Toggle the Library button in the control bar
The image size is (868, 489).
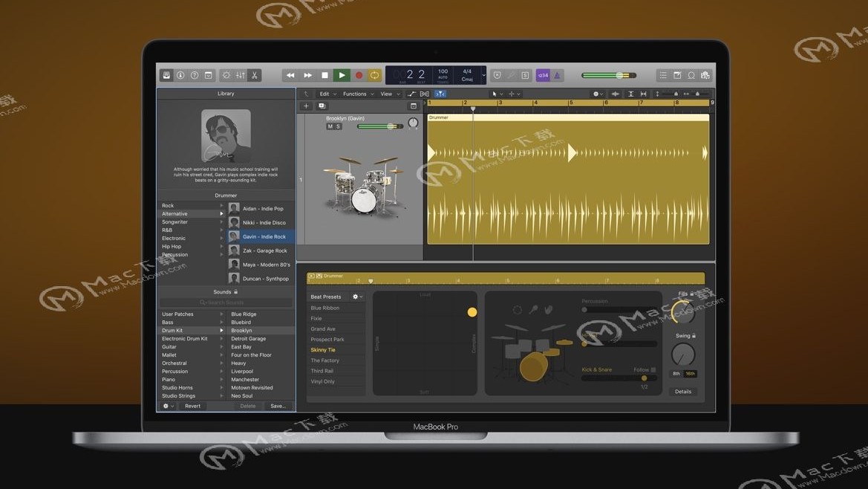166,75
